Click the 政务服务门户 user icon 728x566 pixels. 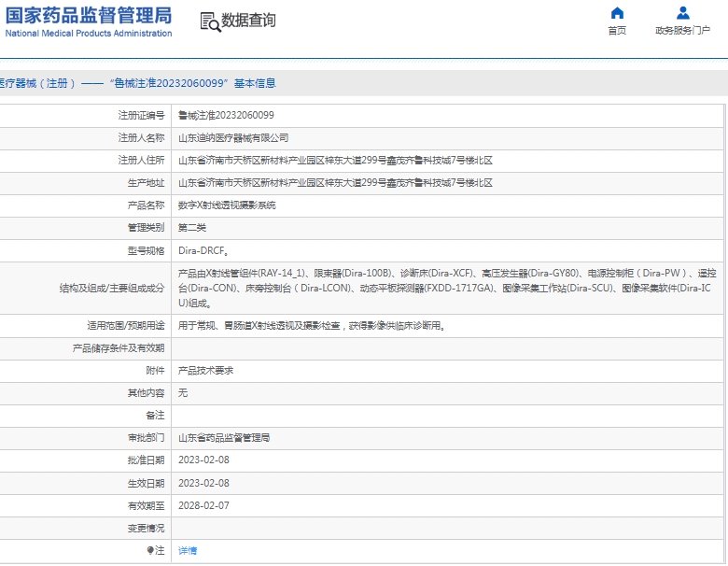[683, 13]
